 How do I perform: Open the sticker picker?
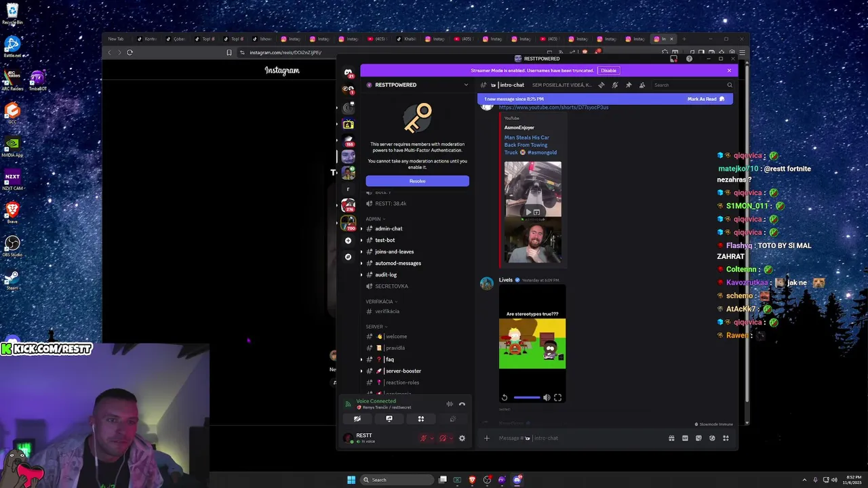coord(698,438)
